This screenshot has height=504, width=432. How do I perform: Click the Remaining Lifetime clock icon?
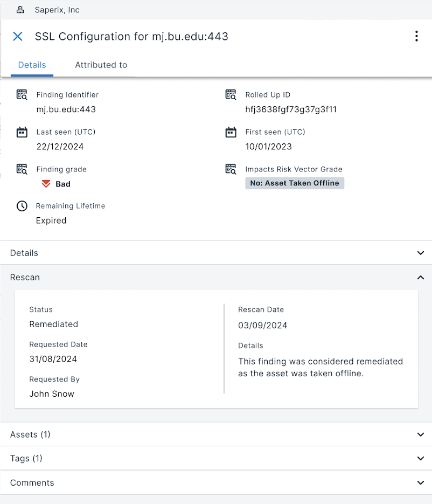pyautogui.click(x=22, y=206)
